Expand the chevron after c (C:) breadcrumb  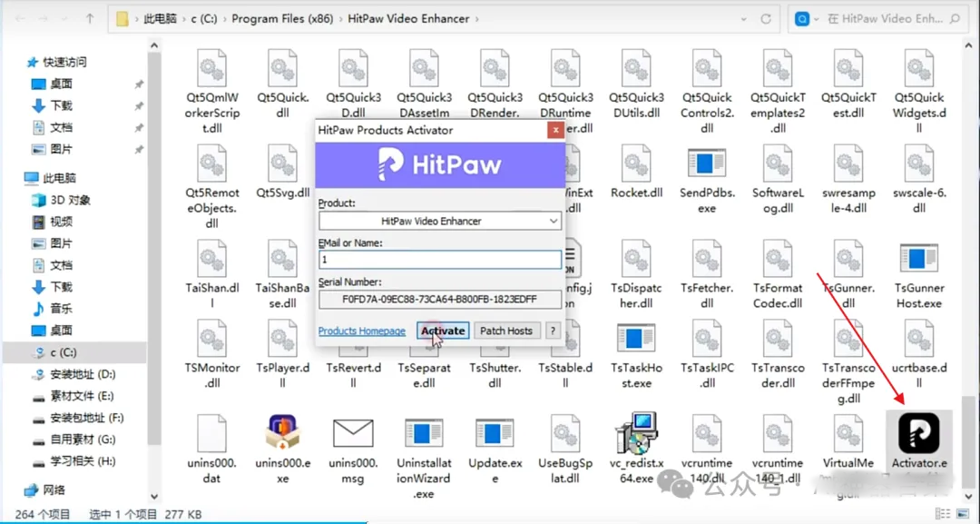pyautogui.click(x=224, y=19)
